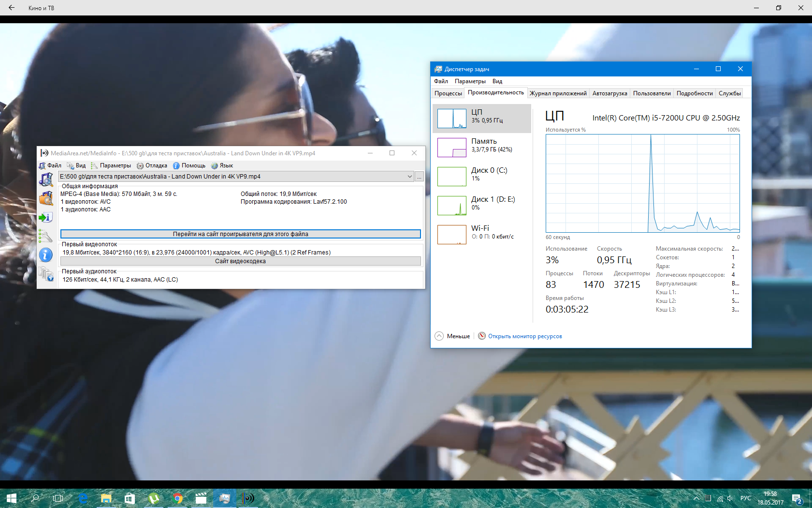The height and width of the screenshot is (508, 812).
Task: Open the Файл menu in Task Manager
Action: 441,81
